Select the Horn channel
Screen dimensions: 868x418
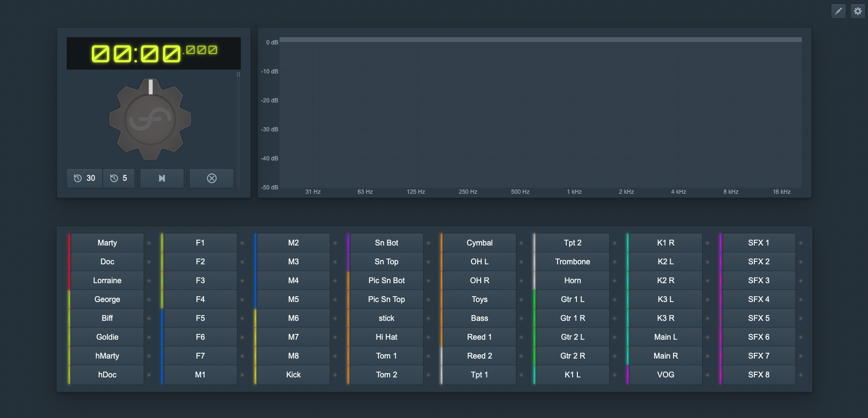(x=573, y=280)
